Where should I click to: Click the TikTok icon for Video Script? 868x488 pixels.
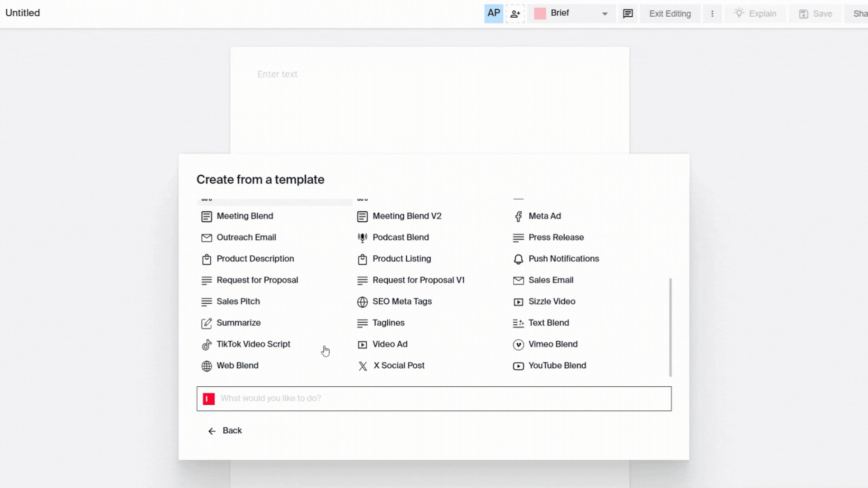207,345
